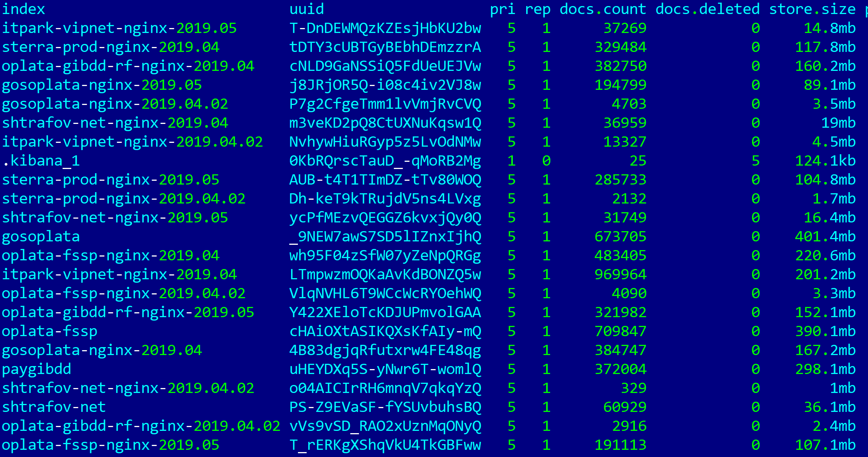Viewport: 868px width, 457px height.
Task: Click store size 107.1mb
Action: pyautogui.click(x=825, y=445)
